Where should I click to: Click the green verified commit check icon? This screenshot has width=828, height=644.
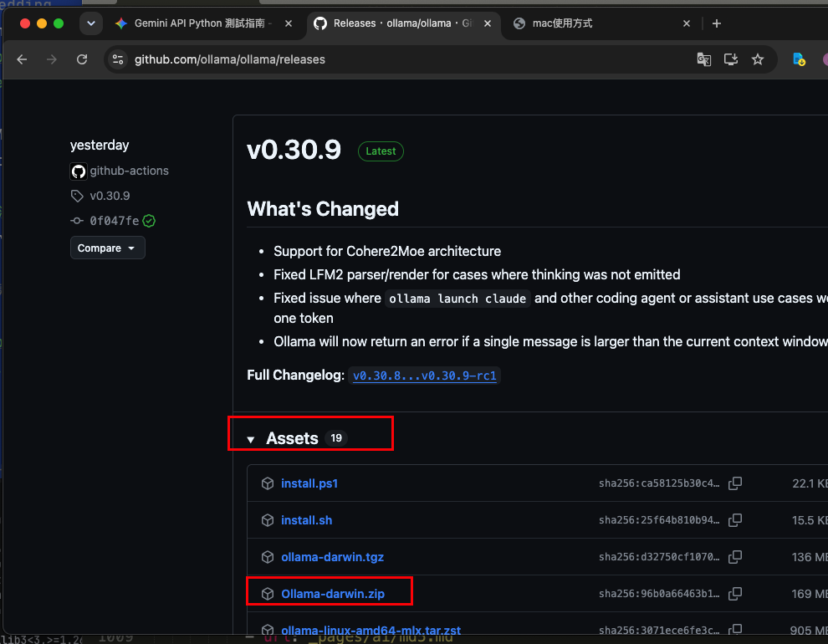(149, 221)
